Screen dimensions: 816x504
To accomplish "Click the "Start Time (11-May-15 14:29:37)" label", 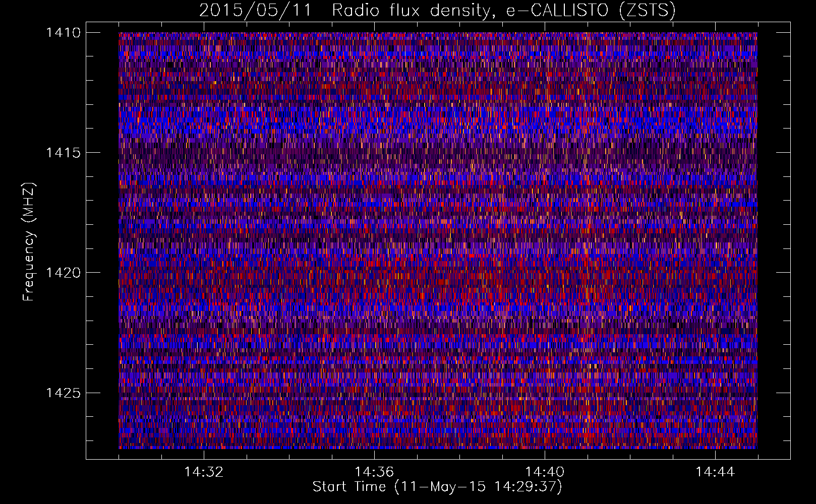I will coord(437,487).
